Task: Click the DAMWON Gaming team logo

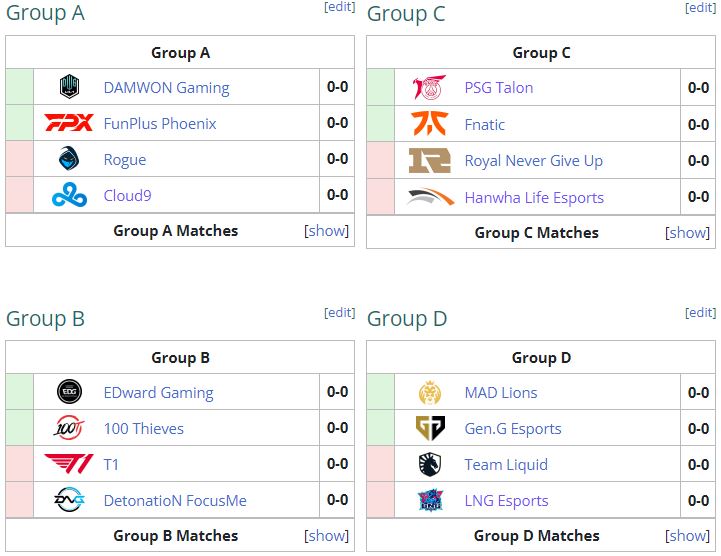Action: 69,87
